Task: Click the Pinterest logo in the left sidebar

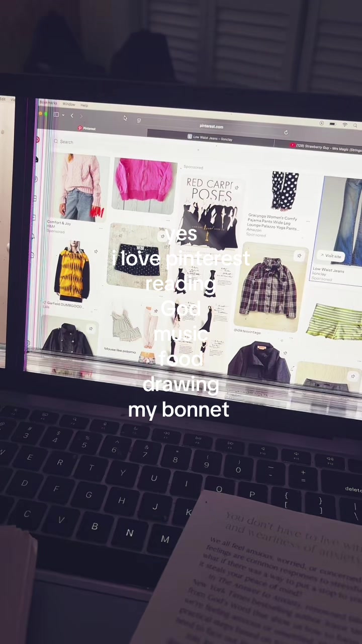Action: pos(37,139)
